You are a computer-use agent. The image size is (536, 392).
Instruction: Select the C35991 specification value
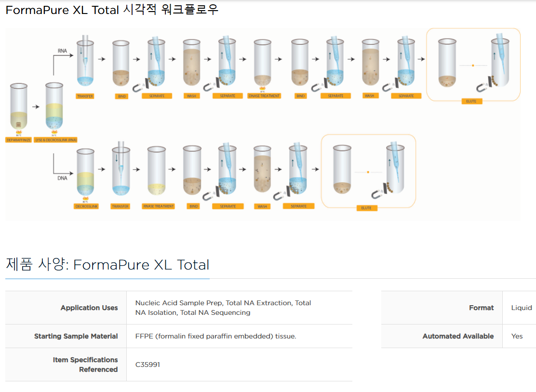pyautogui.click(x=147, y=365)
